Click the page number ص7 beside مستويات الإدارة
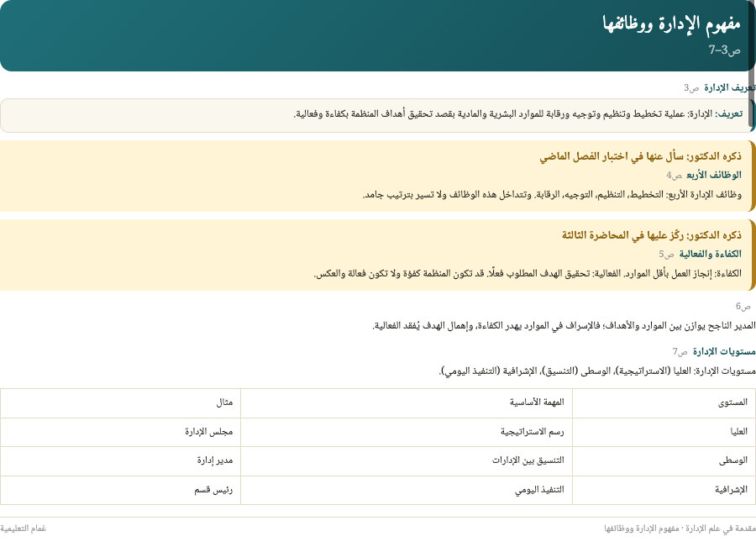This screenshot has height=547, width=756. pos(680,352)
